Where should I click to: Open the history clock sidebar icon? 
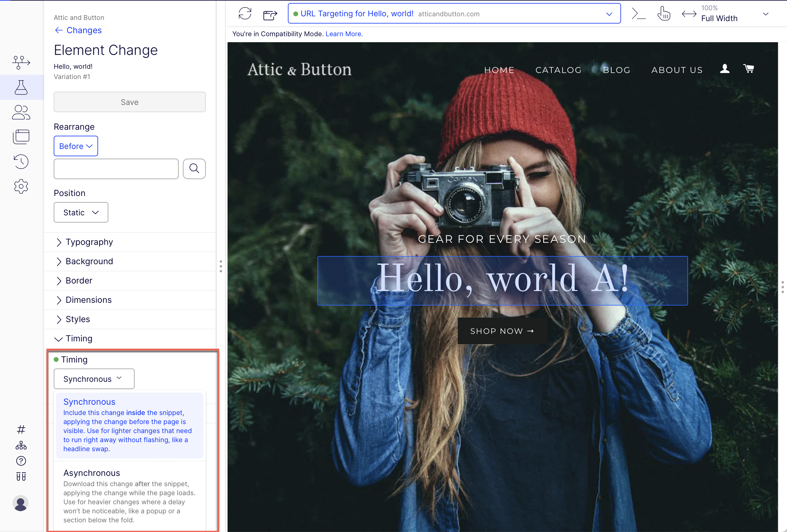21,161
